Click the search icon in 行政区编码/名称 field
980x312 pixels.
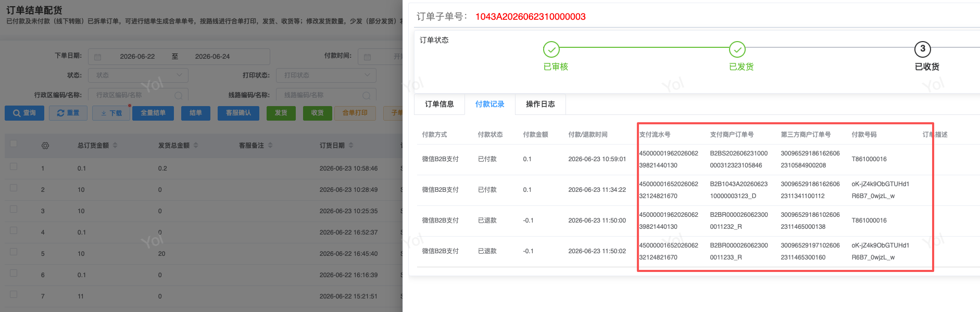tap(178, 95)
